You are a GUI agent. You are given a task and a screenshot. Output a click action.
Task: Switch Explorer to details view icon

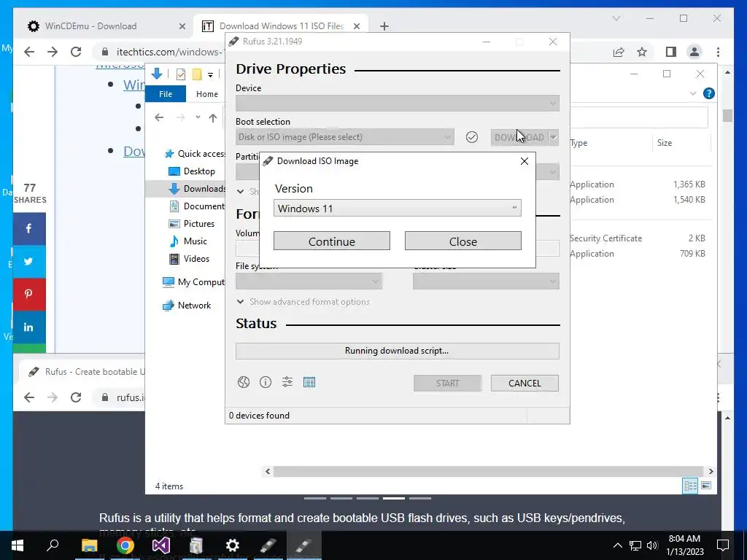coord(690,486)
